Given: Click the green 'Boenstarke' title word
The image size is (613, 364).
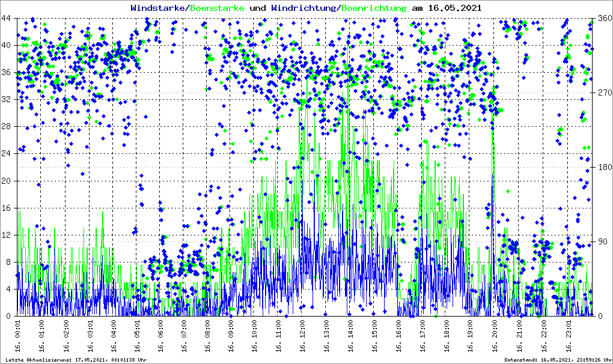Looking at the screenshot, I should [218, 8].
